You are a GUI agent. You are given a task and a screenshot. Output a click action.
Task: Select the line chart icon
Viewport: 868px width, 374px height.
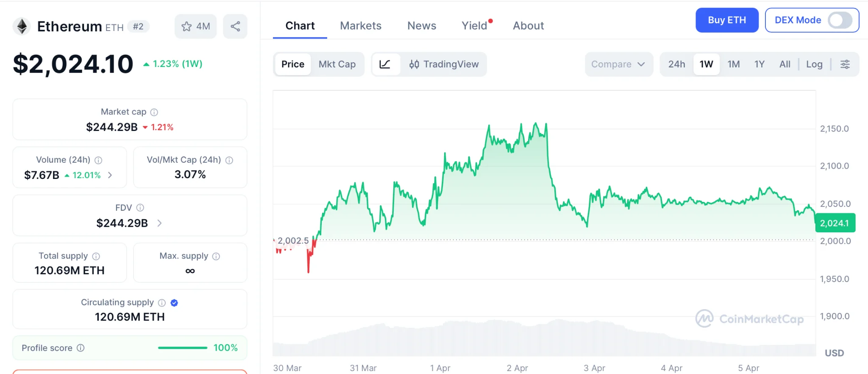coord(385,64)
